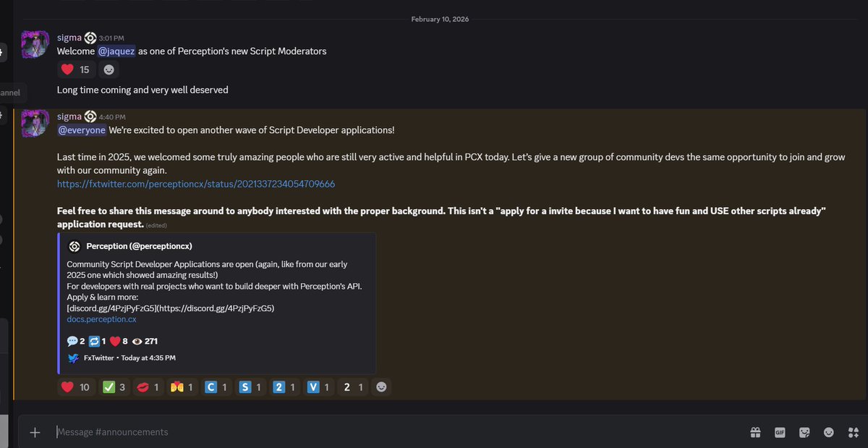The width and height of the screenshot is (868, 448).
Task: Add reaction to Script Developer announcement
Action: 381,387
